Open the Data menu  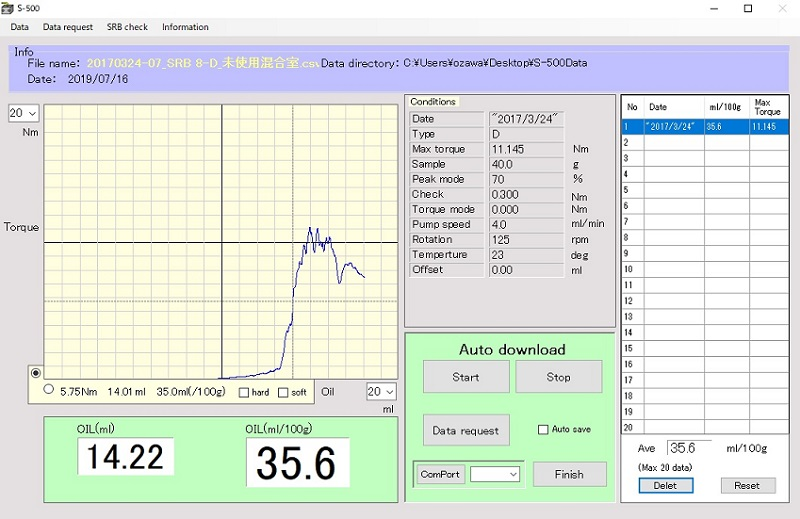click(x=19, y=27)
